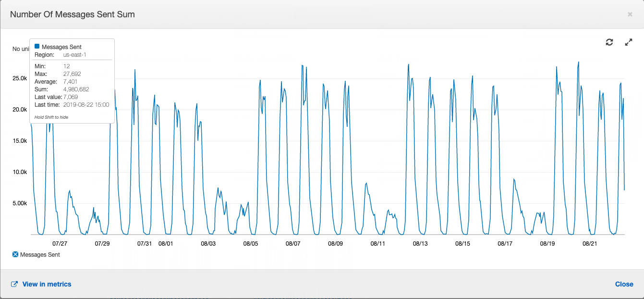Click the Max value 27,692 in tooltip
The width and height of the screenshot is (644, 299).
pos(72,74)
